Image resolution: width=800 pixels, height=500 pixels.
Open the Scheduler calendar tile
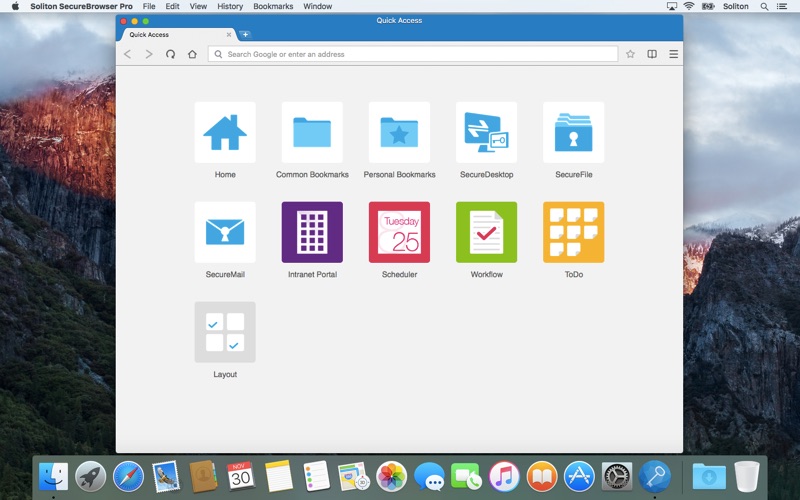[399, 232]
